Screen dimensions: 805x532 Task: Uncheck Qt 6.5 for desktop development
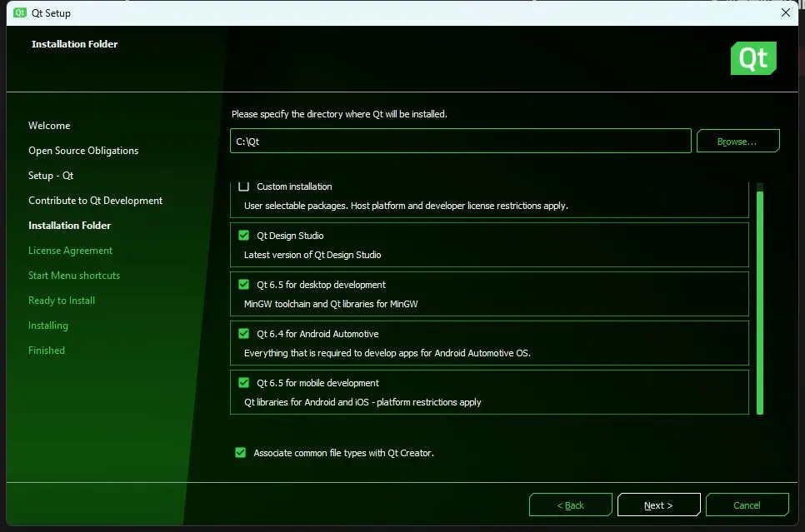[244, 284]
